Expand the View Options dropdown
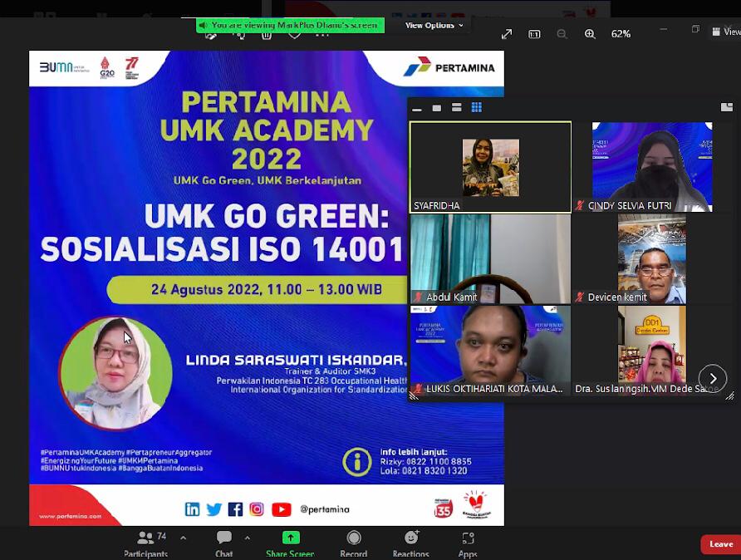Screen dimensions: 741x560 coord(434,26)
